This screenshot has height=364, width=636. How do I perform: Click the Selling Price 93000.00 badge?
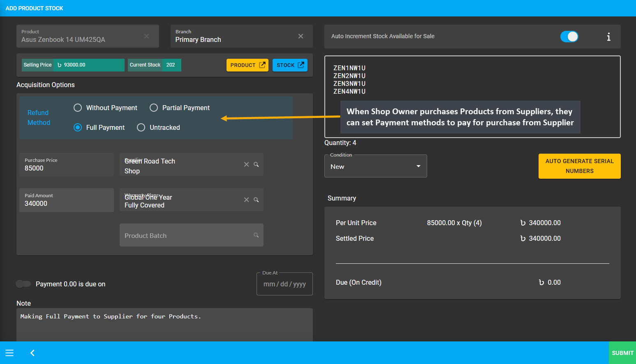[73, 65]
